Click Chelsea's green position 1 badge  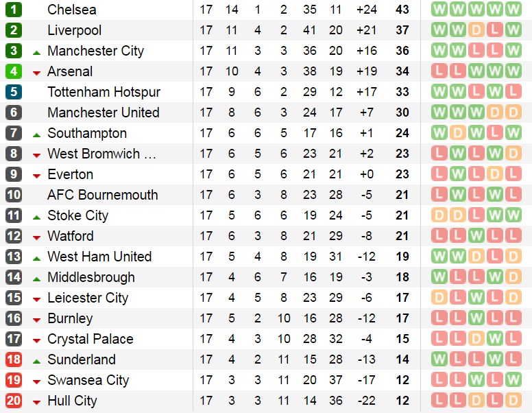(x=14, y=10)
